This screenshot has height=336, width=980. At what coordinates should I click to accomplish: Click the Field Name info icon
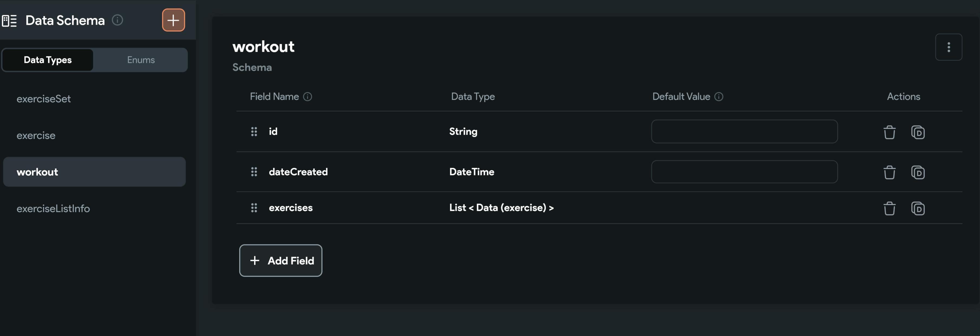tap(307, 97)
